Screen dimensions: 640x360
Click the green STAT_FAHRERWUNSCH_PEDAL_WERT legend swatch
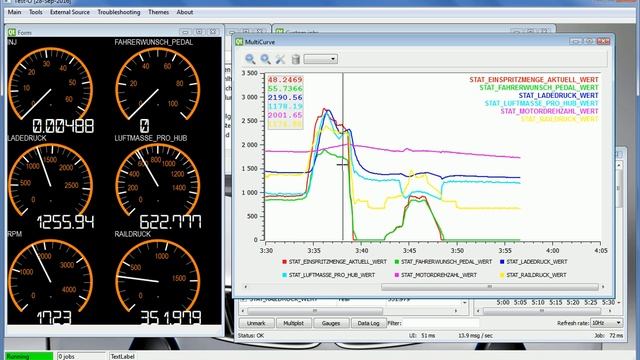click(x=397, y=262)
